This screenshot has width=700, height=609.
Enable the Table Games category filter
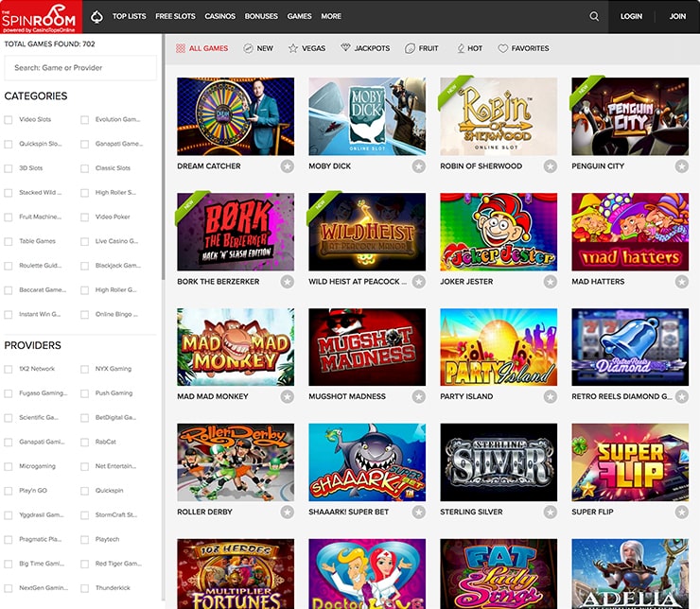[x=9, y=241]
